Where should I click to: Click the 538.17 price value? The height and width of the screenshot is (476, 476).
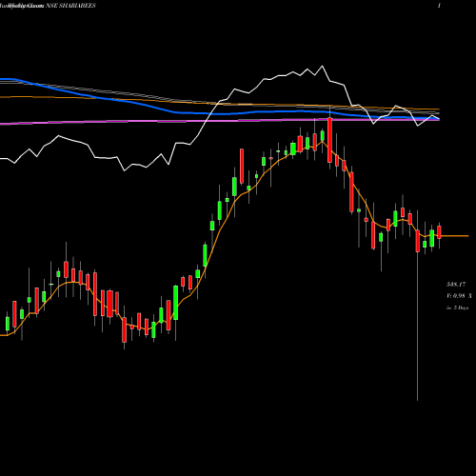click(456, 285)
